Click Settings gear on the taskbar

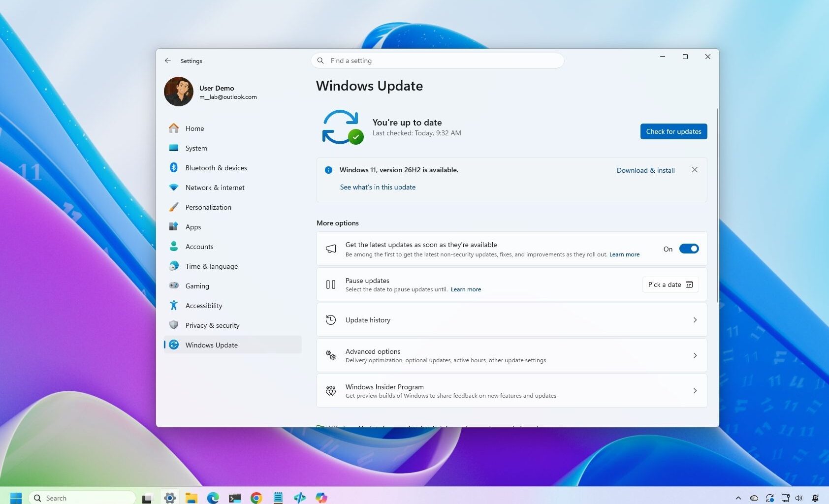(170, 498)
